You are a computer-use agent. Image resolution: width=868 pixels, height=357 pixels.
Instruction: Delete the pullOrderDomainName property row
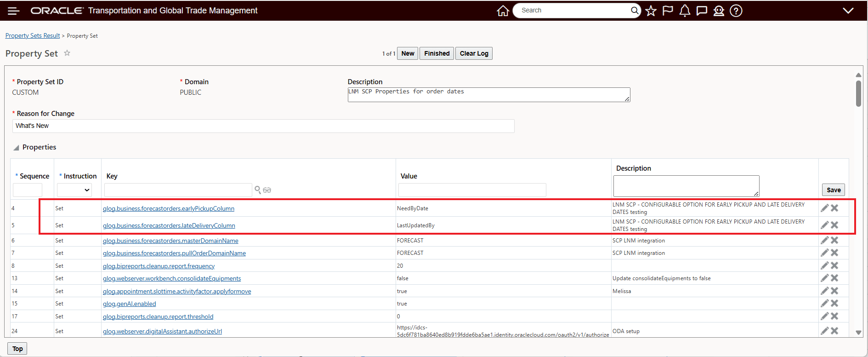[x=834, y=253]
